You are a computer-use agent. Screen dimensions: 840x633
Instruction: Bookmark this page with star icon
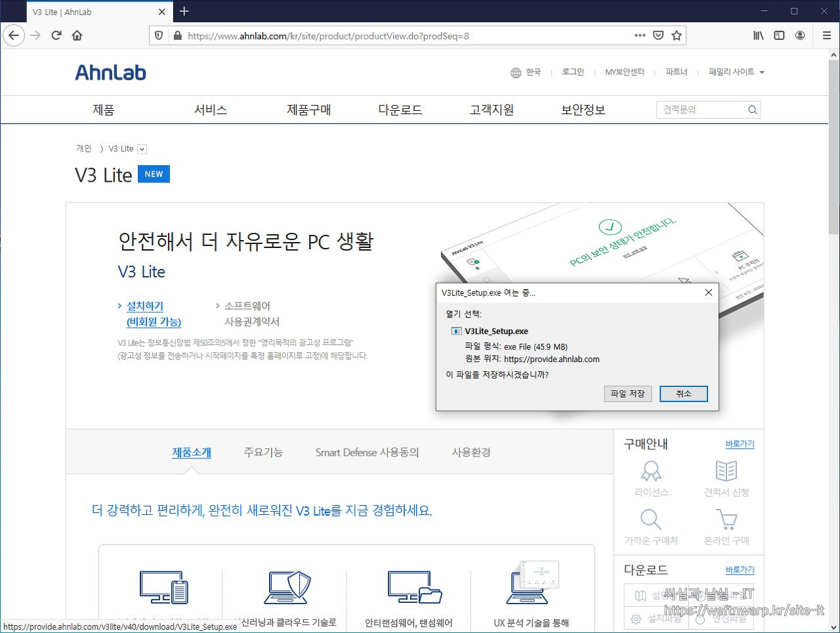tap(677, 35)
